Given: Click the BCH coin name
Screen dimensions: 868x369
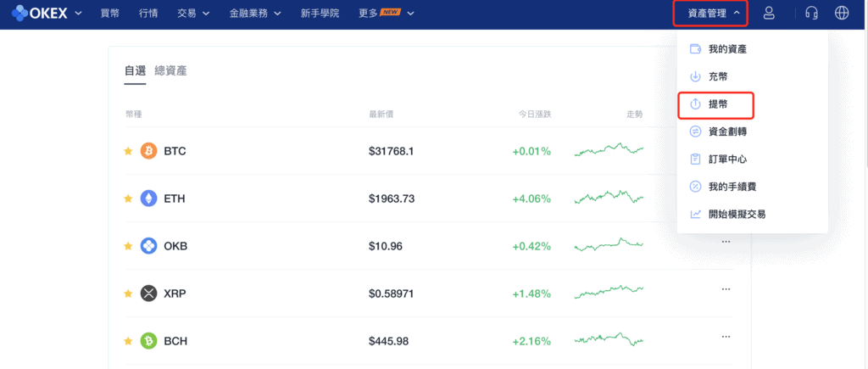Looking at the screenshot, I should 175,341.
